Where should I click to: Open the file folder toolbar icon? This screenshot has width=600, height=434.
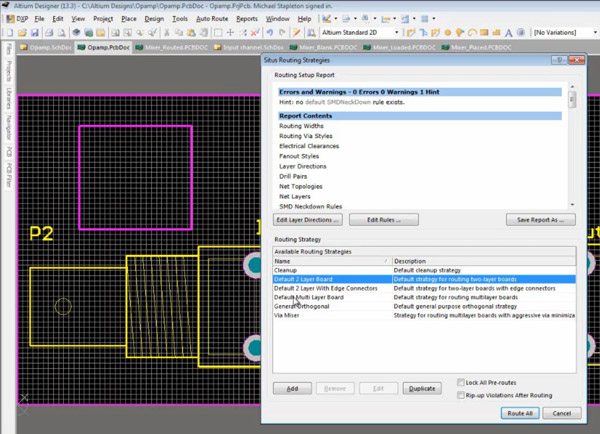[x=22, y=33]
